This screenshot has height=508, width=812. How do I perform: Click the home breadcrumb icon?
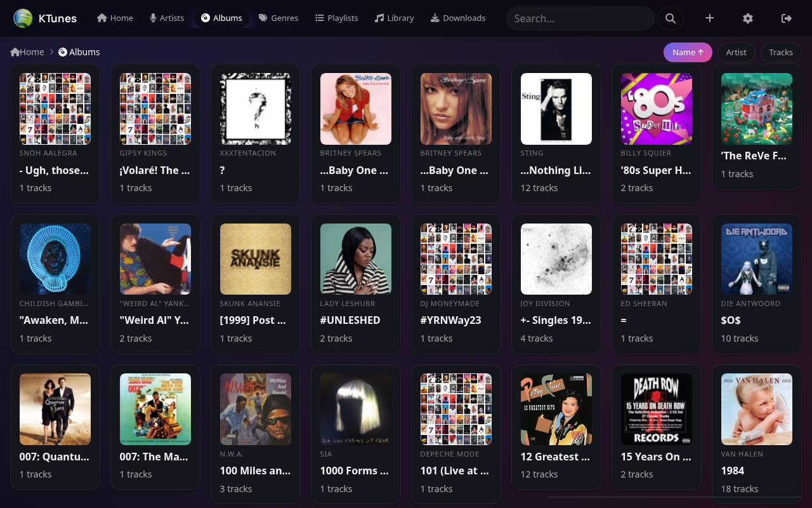(15, 52)
